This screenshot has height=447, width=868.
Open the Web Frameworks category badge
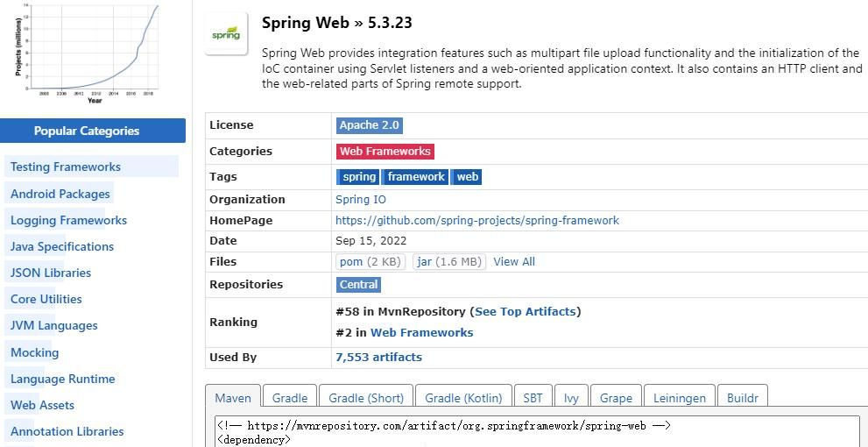[385, 152]
